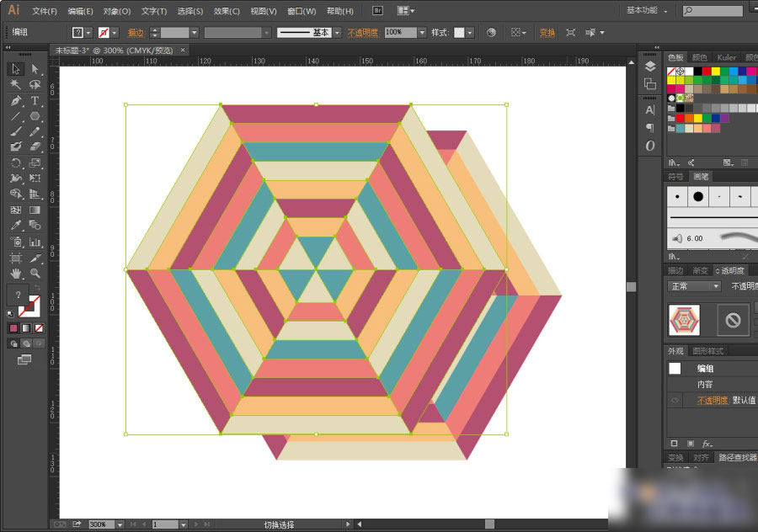Select the Magic Wand tool
Image resolution: width=758 pixels, height=532 pixels.
pos(15,84)
